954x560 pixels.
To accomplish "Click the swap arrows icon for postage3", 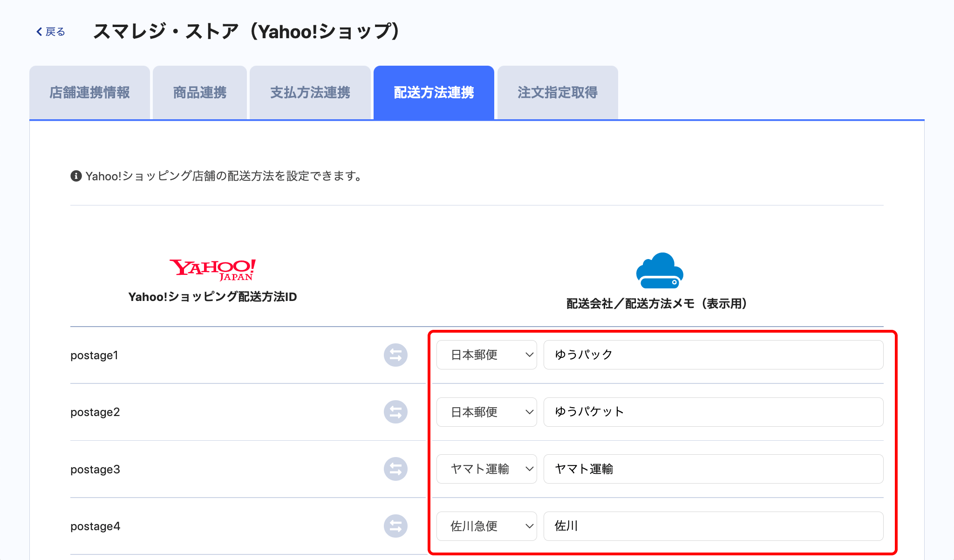I will (395, 469).
